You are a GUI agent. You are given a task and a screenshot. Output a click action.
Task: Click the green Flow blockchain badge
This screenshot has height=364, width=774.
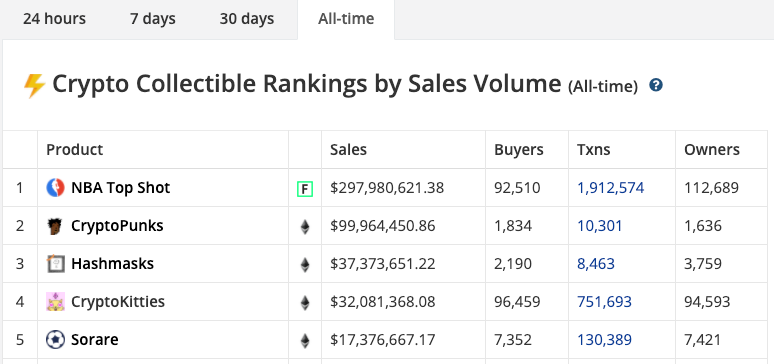305,189
